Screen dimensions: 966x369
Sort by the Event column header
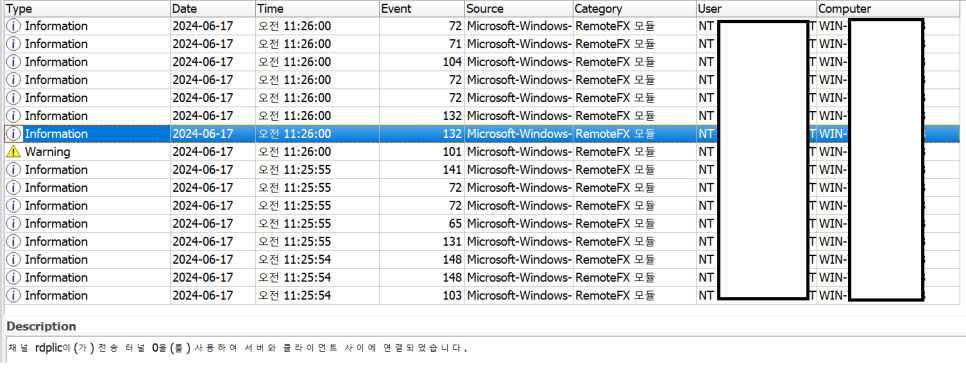[421, 9]
